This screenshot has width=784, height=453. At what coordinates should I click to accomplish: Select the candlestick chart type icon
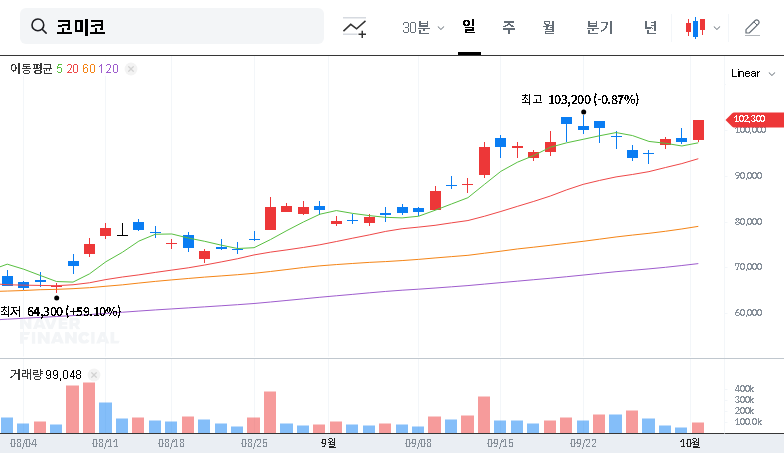pos(695,27)
